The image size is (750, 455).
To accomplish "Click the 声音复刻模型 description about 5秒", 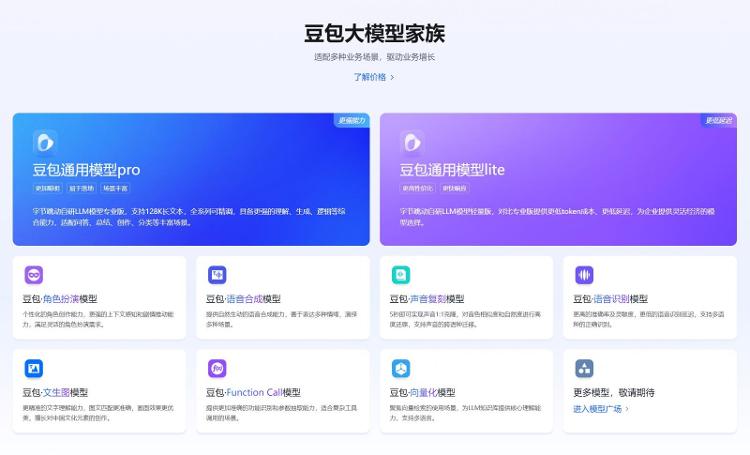I will [465, 319].
